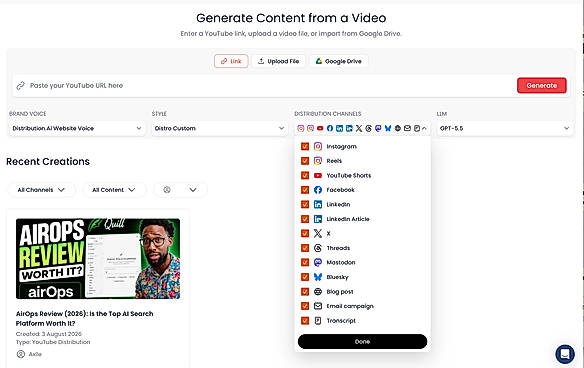Open the Brand Voice dropdown

[x=77, y=128]
